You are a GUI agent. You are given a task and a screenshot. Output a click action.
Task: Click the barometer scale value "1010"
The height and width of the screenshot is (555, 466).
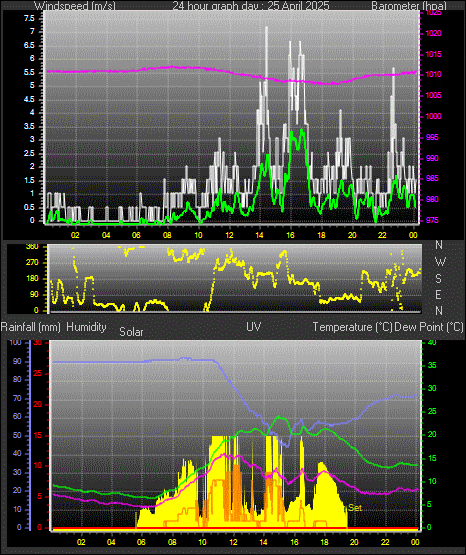click(433, 74)
